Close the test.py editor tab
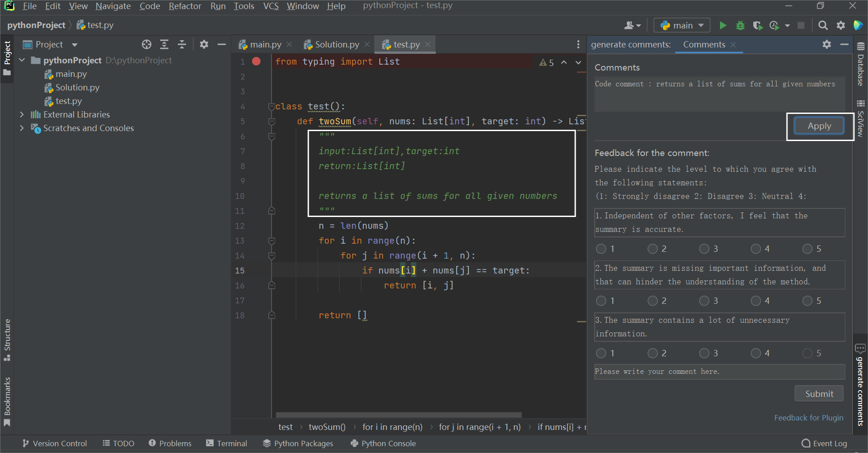The height and width of the screenshot is (453, 868). point(427,44)
